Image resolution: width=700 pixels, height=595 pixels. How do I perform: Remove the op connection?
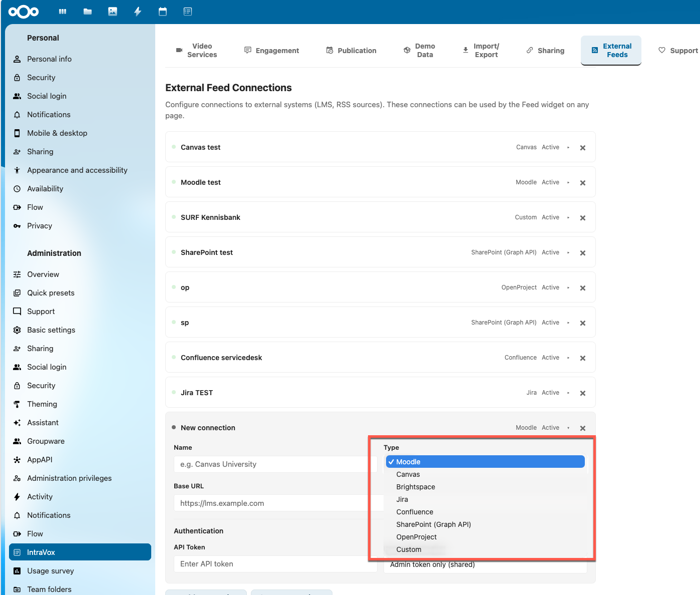coord(583,288)
